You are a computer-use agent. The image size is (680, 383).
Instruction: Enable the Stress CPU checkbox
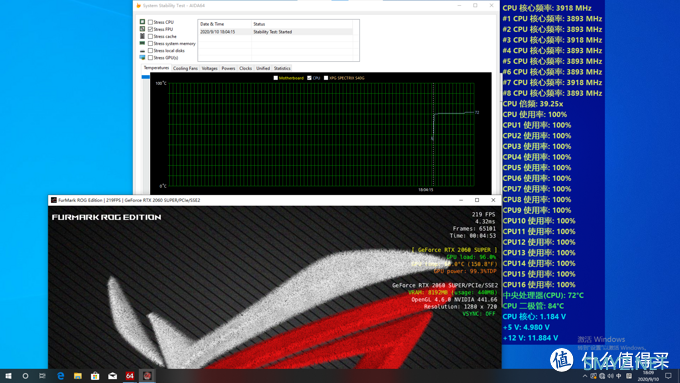coord(150,22)
